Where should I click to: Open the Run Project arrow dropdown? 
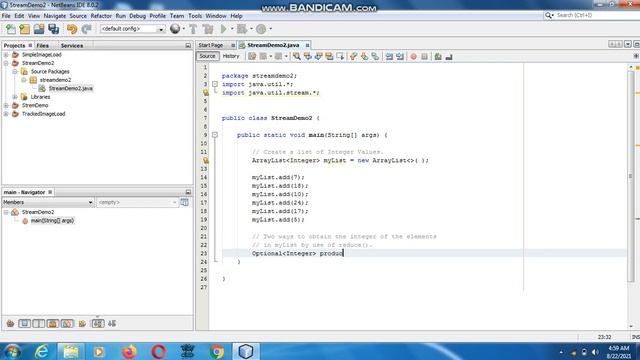pyautogui.click(x=232, y=29)
